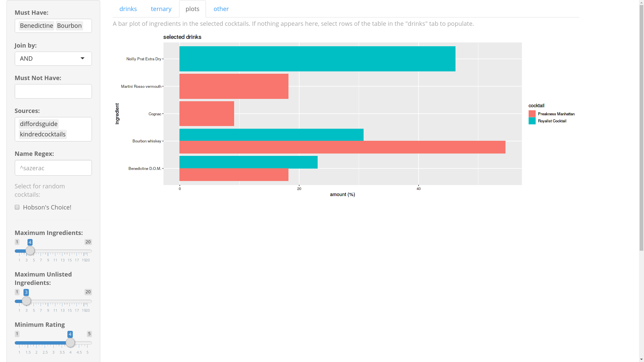Image resolution: width=644 pixels, height=362 pixels.
Task: Click the Name Regex input containing ^sazerac
Action: (x=53, y=168)
